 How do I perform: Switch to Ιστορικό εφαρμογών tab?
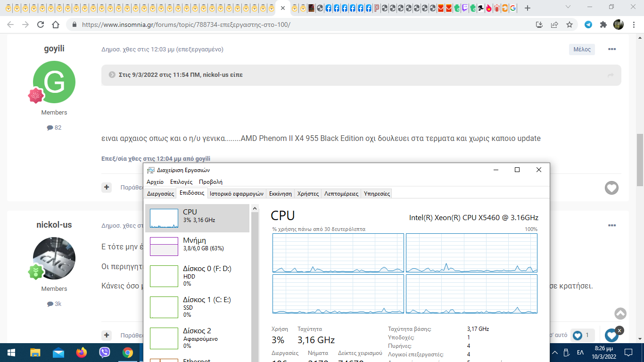[x=237, y=193]
